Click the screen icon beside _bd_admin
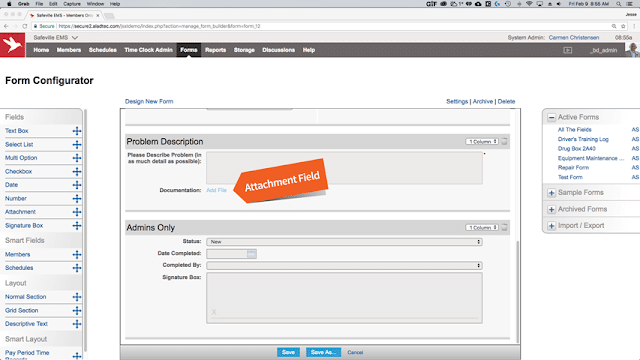 568,50
